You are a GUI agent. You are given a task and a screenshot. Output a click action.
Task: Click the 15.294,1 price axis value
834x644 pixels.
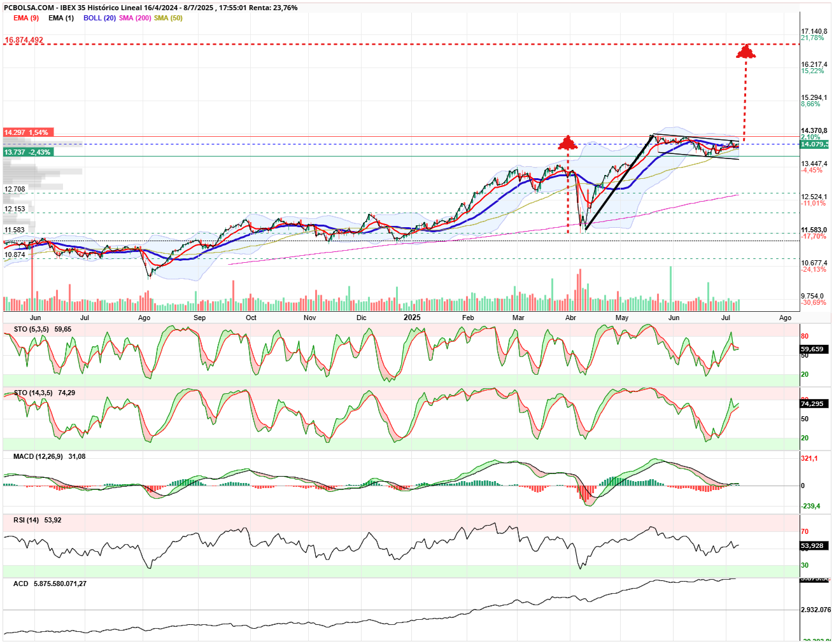tap(814, 97)
